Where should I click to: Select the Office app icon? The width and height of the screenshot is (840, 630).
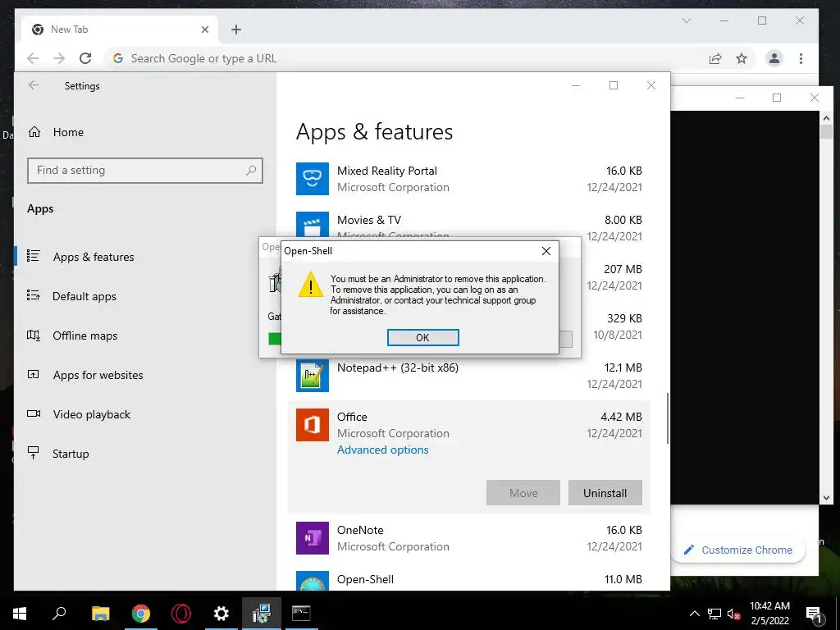point(313,425)
